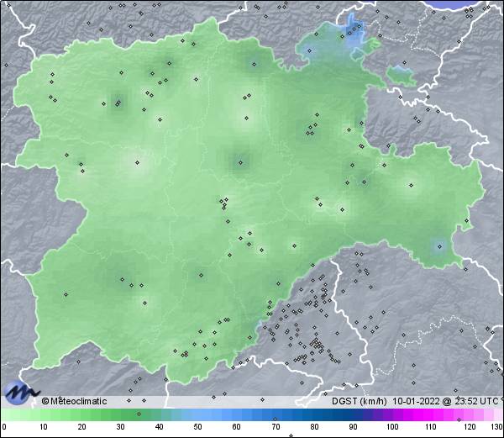Click the 70 scale label
This screenshot has width=504, height=438.
point(276,427)
